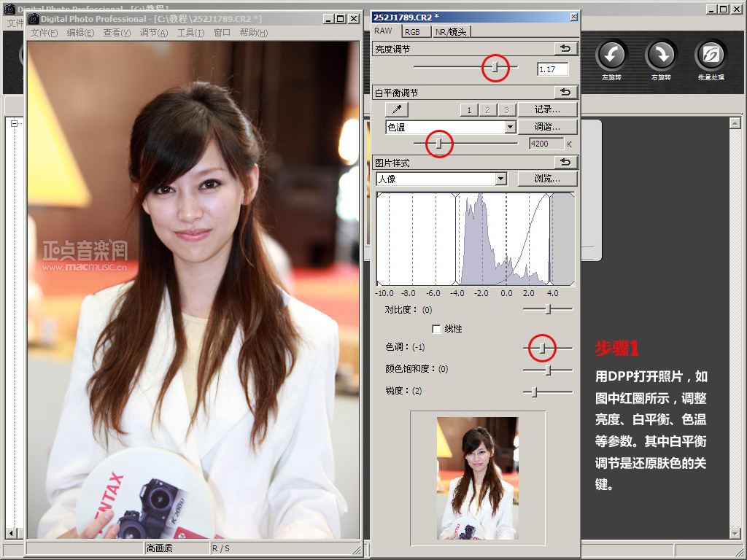
Task: Switch to the RGB tab
Action: pyautogui.click(x=413, y=31)
